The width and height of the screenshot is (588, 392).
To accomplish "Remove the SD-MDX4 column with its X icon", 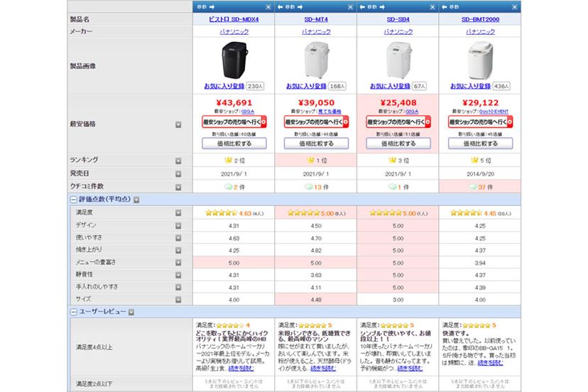I will 266,6.
